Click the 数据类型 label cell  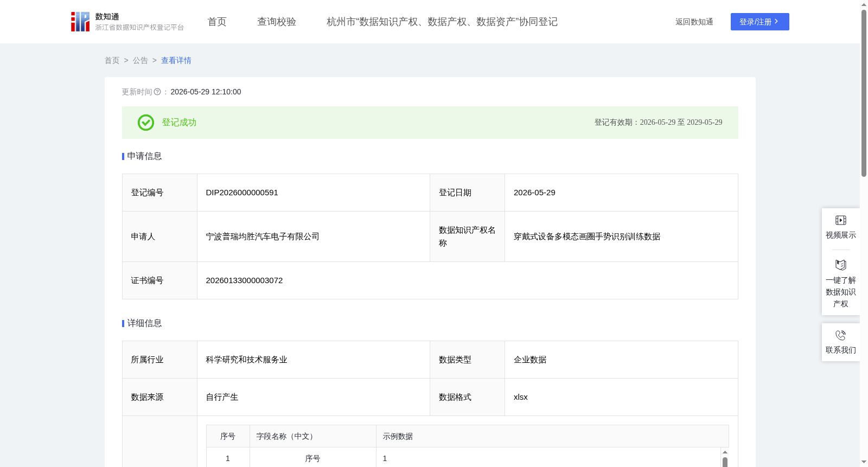pos(467,360)
